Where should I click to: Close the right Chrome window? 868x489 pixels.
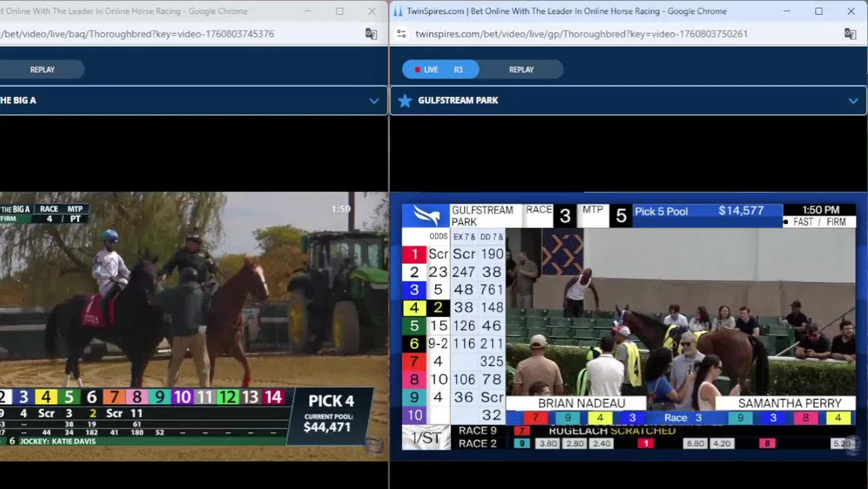click(x=851, y=11)
